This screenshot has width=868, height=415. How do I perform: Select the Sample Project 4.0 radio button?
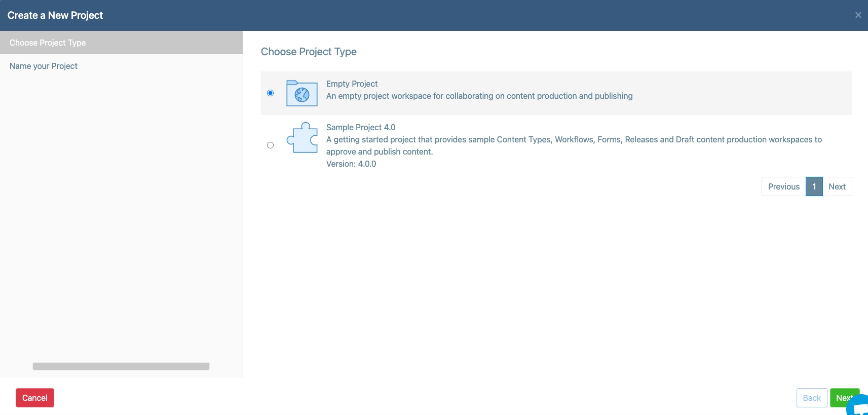pyautogui.click(x=270, y=145)
